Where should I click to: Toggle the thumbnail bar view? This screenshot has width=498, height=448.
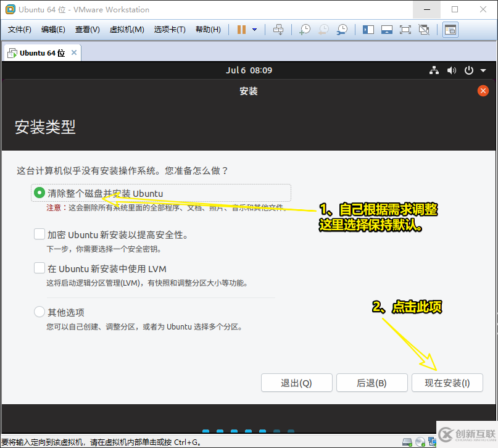[386, 30]
